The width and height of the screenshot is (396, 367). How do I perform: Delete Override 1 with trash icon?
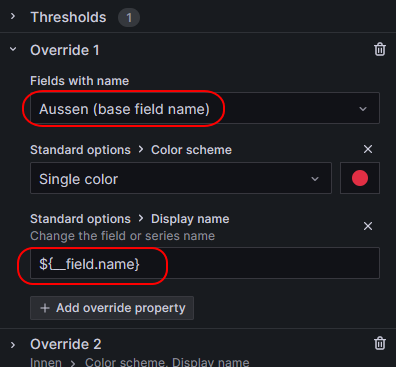(380, 50)
